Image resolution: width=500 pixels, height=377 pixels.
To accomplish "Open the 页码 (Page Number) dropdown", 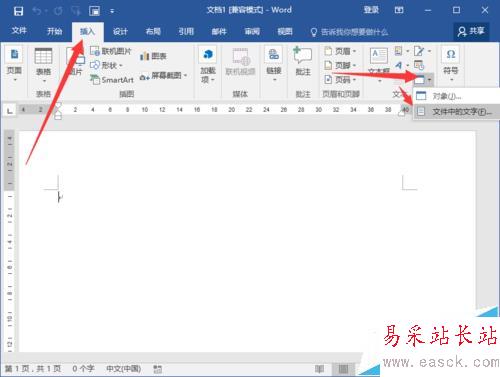I will [340, 80].
